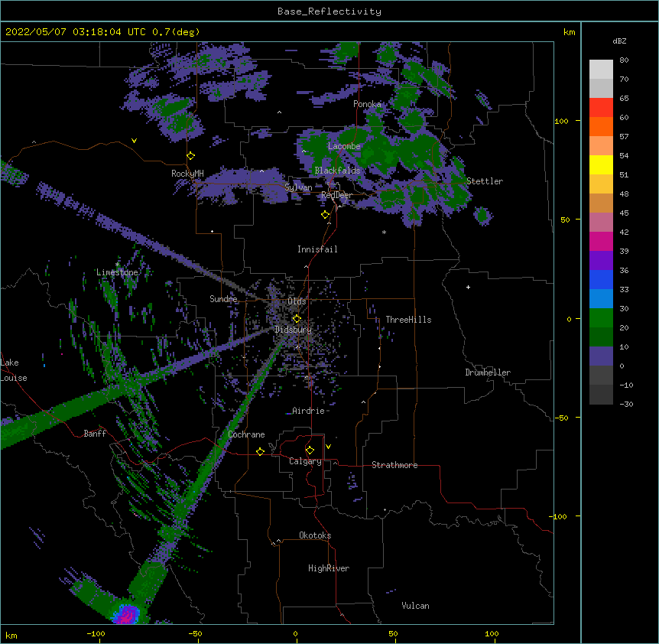Click the yellow V marker northwest of RockyMH
Viewport: 659px width, 644px height.
[x=134, y=141]
